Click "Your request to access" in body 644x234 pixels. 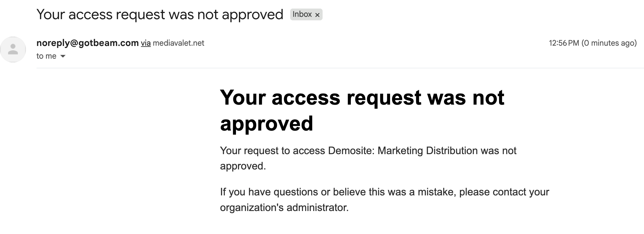point(273,151)
